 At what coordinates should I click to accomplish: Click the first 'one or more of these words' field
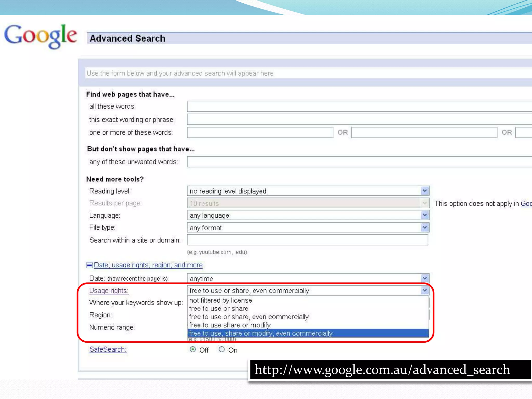pyautogui.click(x=260, y=132)
